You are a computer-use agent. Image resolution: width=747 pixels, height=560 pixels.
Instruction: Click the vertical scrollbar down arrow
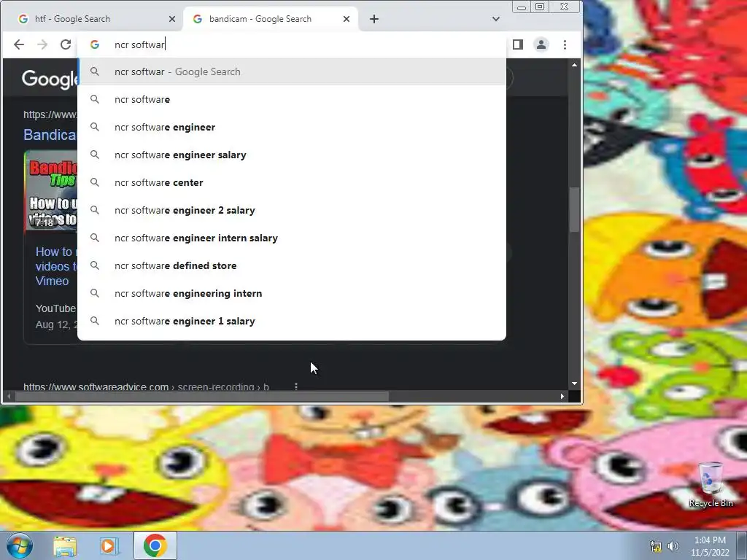(575, 384)
